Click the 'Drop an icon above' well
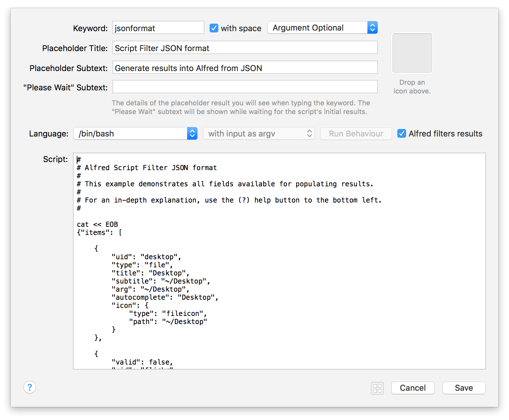Image resolution: width=509 pixels, height=420 pixels. click(412, 53)
